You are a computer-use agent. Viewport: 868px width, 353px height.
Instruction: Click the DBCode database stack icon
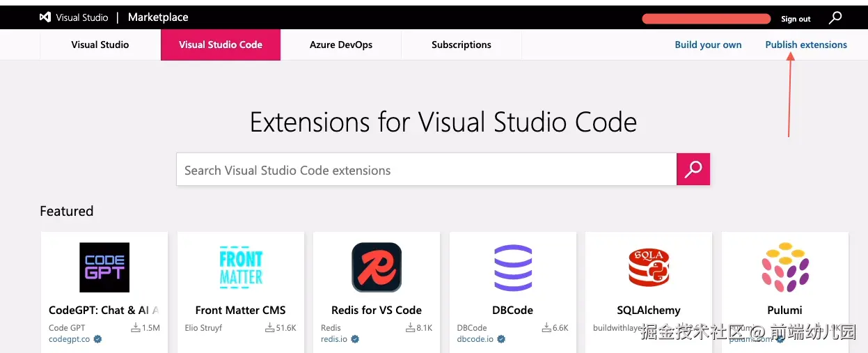pyautogui.click(x=513, y=267)
